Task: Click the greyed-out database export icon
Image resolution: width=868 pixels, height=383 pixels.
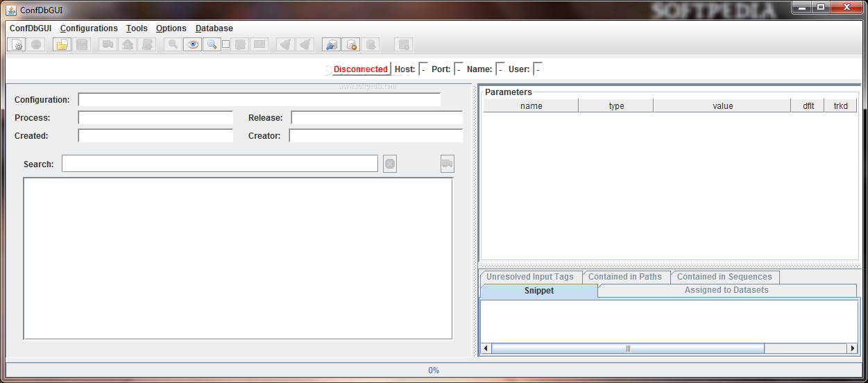Action: pyautogui.click(x=371, y=44)
